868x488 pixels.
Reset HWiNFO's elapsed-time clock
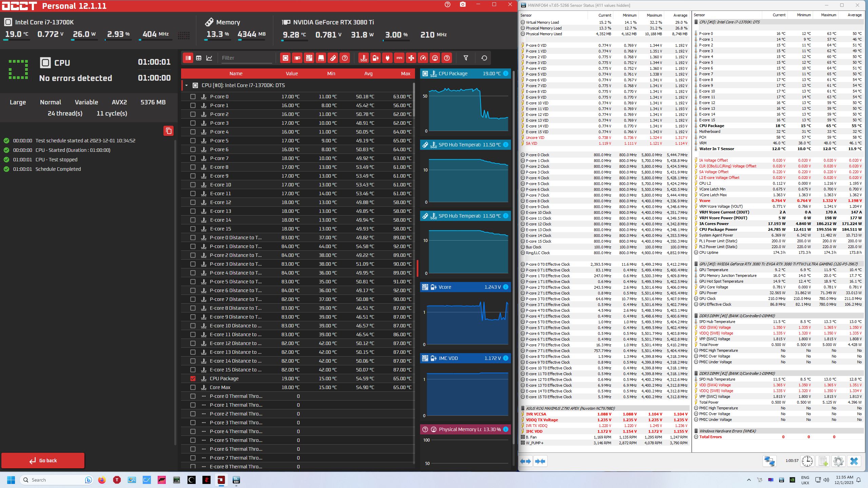[x=807, y=461]
